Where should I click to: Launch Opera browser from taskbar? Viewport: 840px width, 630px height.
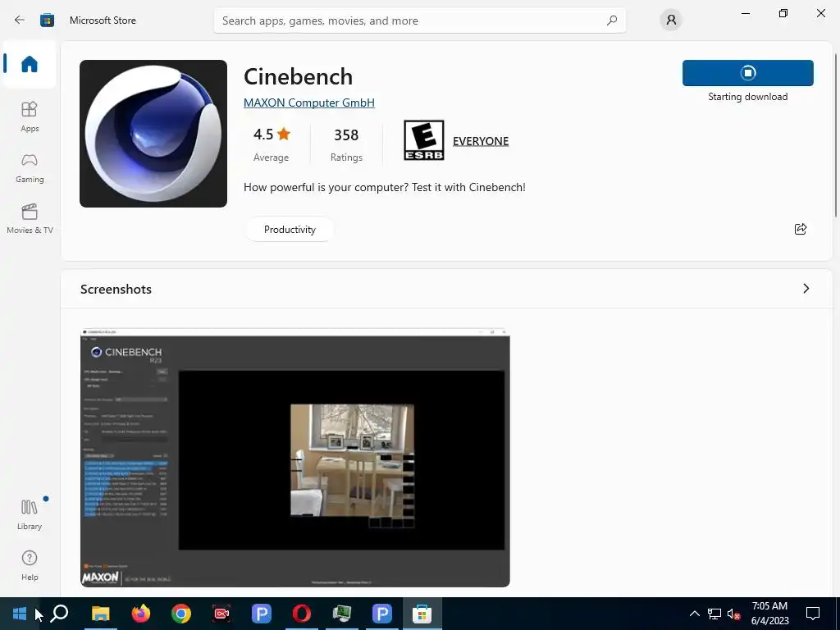(302, 614)
